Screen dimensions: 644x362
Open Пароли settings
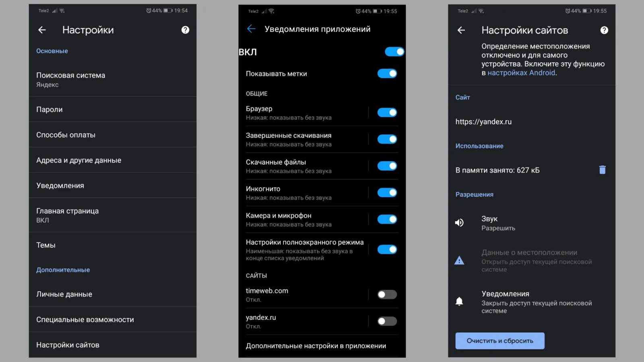pyautogui.click(x=113, y=109)
